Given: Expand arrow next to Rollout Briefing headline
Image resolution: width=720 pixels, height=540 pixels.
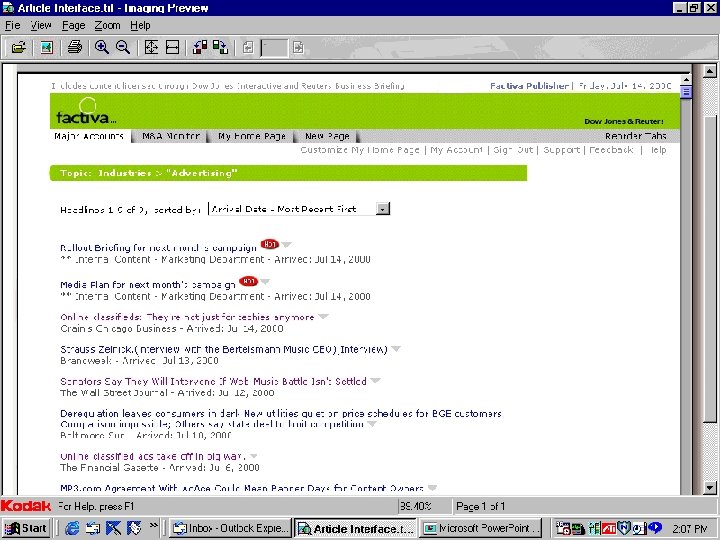Looking at the screenshot, I should tap(287, 244).
